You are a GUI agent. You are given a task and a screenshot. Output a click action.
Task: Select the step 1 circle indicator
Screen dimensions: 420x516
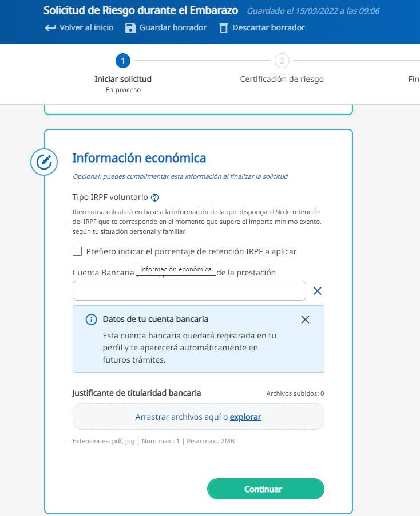(122, 61)
